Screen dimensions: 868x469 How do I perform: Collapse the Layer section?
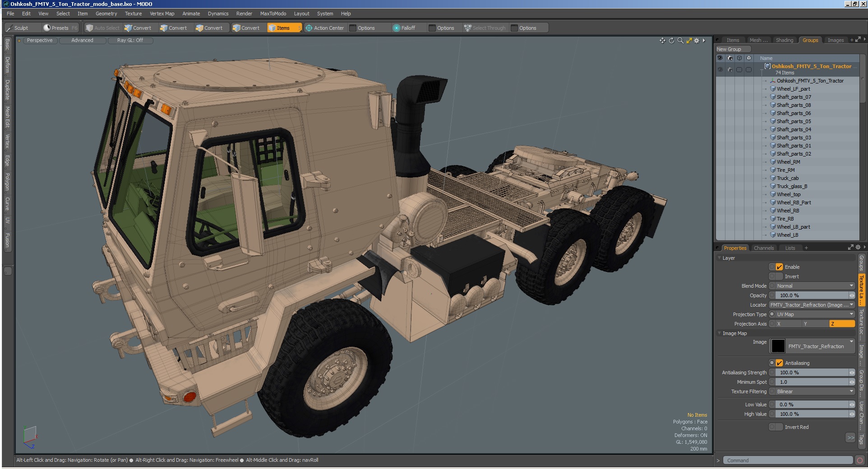[x=719, y=258]
